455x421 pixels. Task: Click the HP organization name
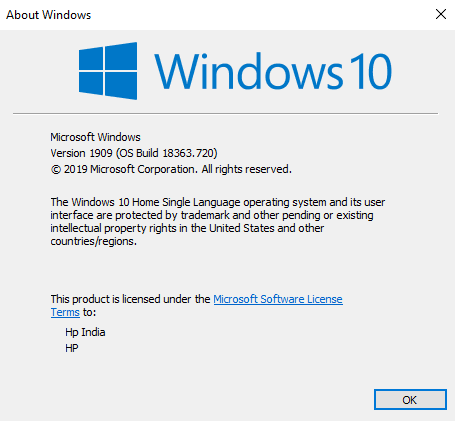pyautogui.click(x=72, y=348)
